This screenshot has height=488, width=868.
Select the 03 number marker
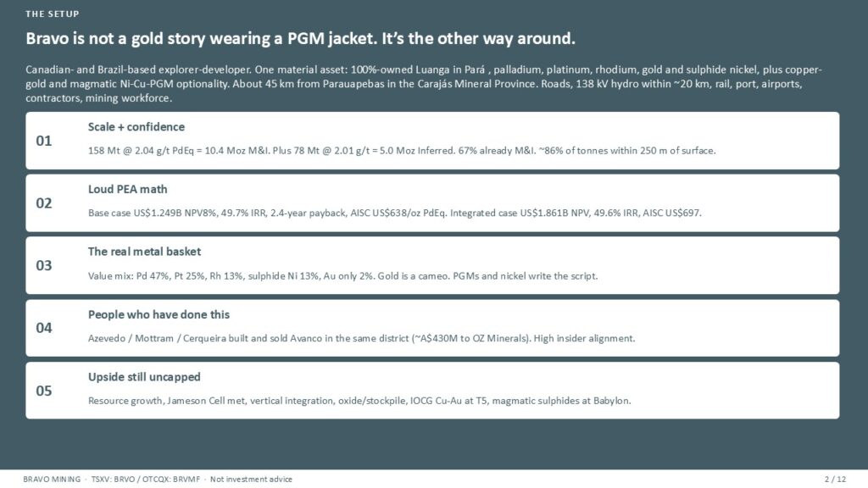[x=44, y=265]
